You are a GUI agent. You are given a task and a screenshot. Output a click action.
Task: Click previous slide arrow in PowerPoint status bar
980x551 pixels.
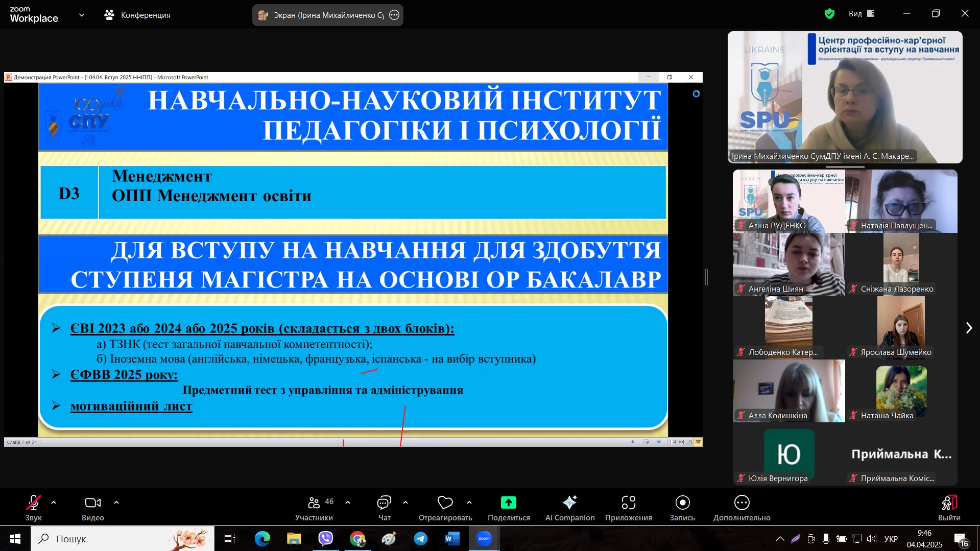pyautogui.click(x=633, y=442)
